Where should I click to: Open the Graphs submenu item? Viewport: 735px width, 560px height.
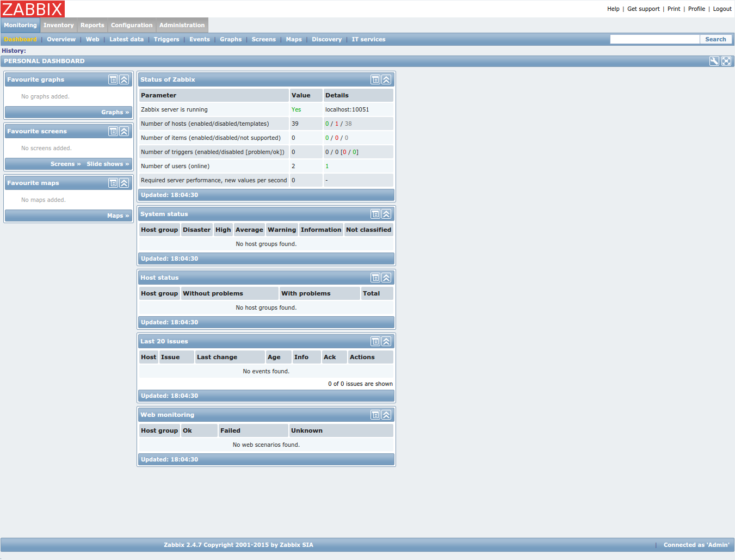click(231, 39)
